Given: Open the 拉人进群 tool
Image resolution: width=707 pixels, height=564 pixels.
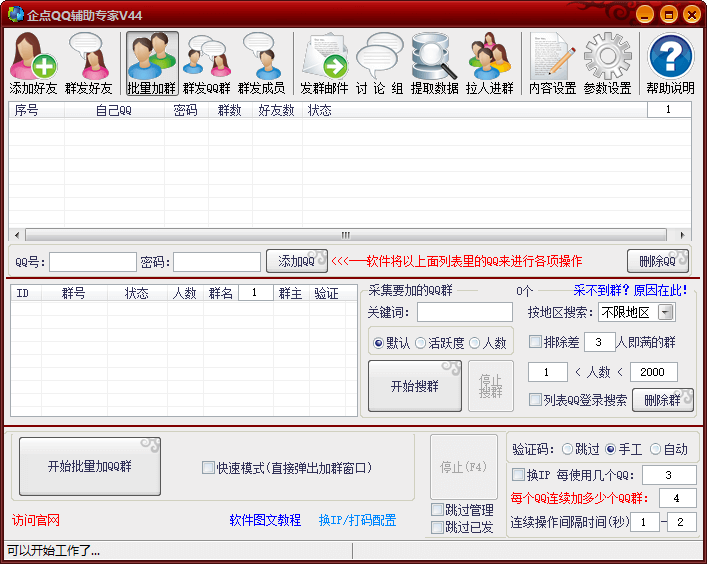Looking at the screenshot, I should point(490,63).
